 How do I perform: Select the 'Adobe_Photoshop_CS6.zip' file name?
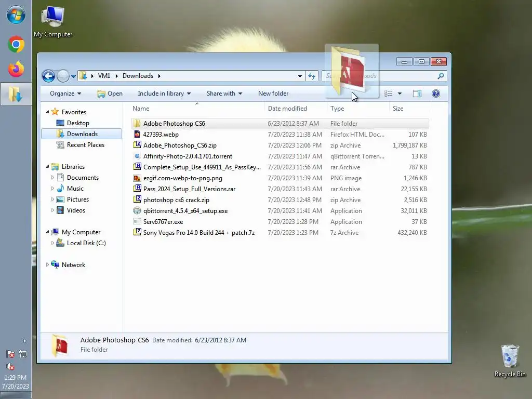point(180,145)
